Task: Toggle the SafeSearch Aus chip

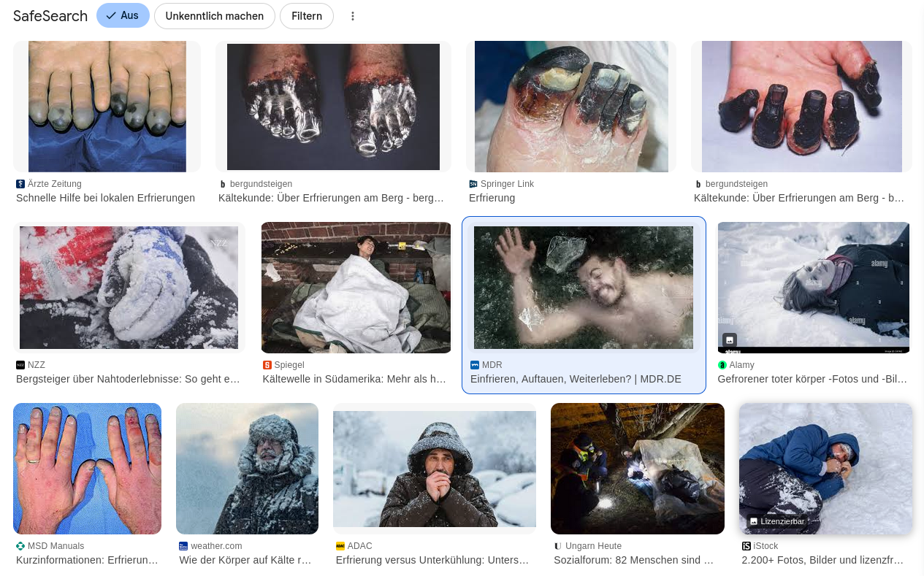Action: pos(123,15)
